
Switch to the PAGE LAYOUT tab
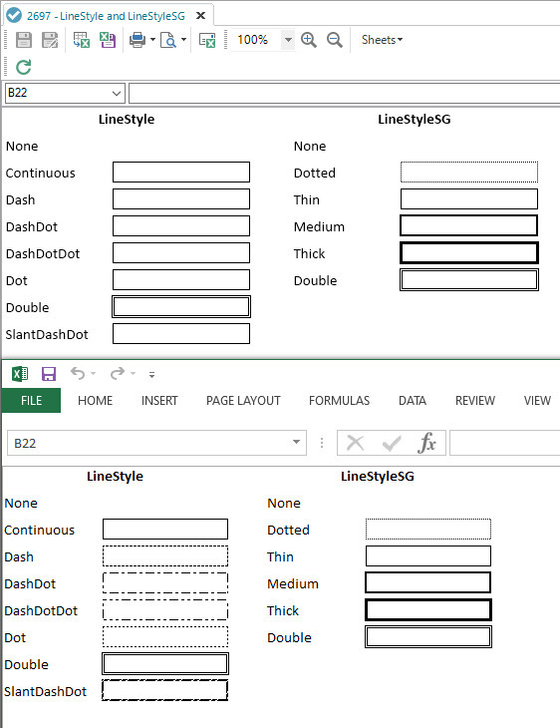pyautogui.click(x=243, y=401)
